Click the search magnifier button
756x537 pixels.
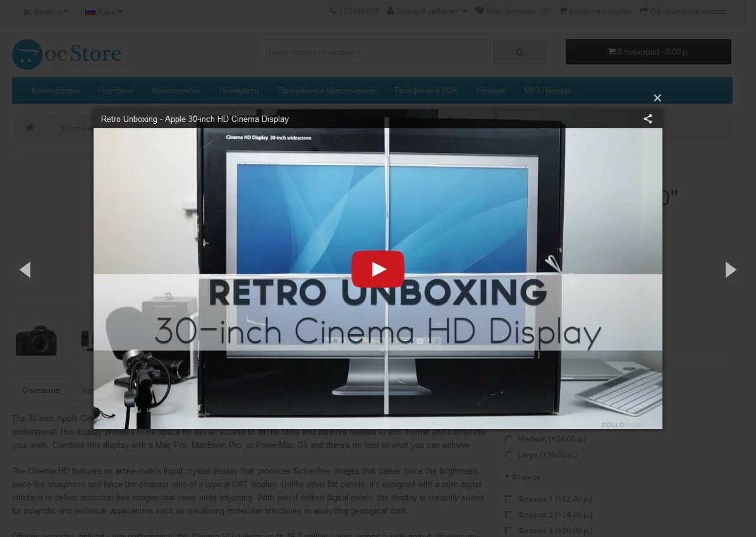tap(520, 52)
